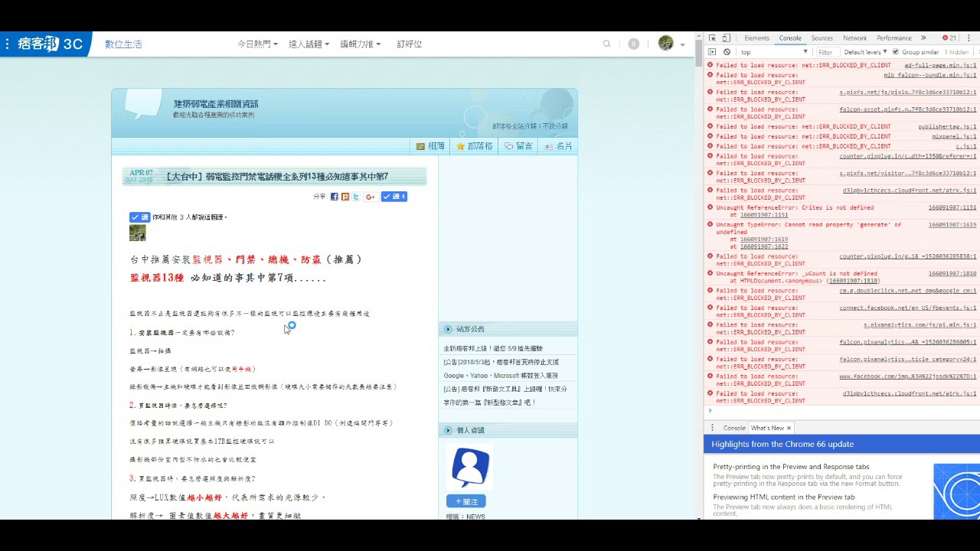The width and height of the screenshot is (980, 551).
Task: Open the blog title 建築弱電產業相關資訊
Action: click(216, 104)
